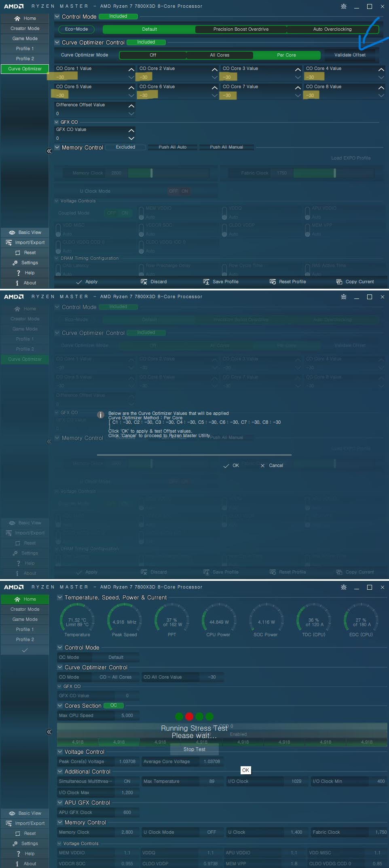This screenshot has width=389, height=868.
Task: Open Home in the top window sidebar
Action: (25, 18)
